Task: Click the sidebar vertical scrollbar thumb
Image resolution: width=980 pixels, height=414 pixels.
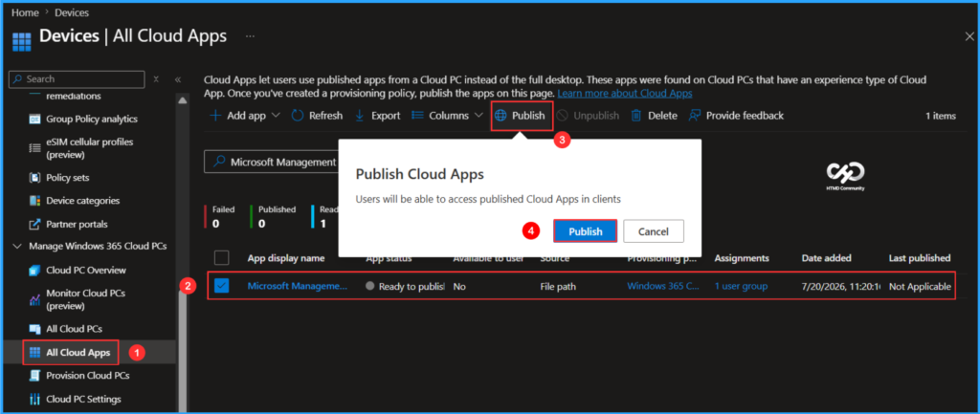Action: coord(183,350)
